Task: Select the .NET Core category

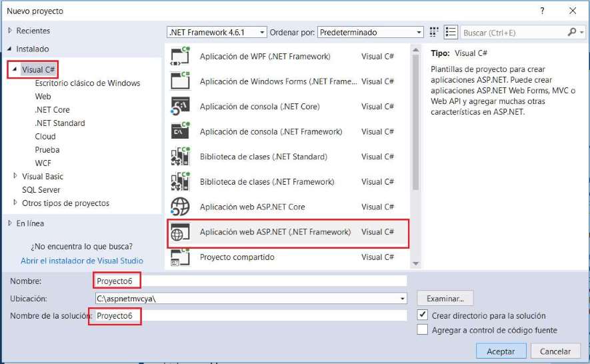Action: tap(52, 109)
